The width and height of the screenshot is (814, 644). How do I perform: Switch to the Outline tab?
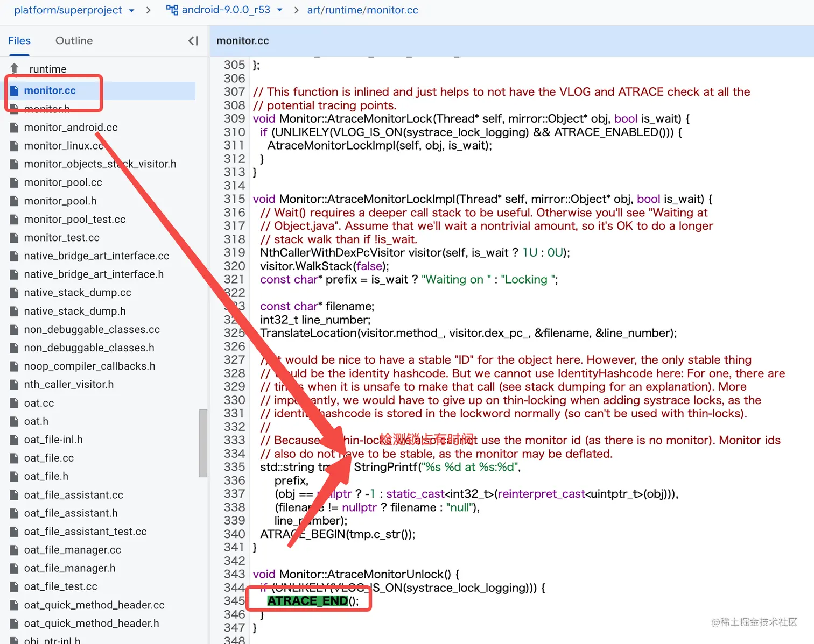[74, 41]
